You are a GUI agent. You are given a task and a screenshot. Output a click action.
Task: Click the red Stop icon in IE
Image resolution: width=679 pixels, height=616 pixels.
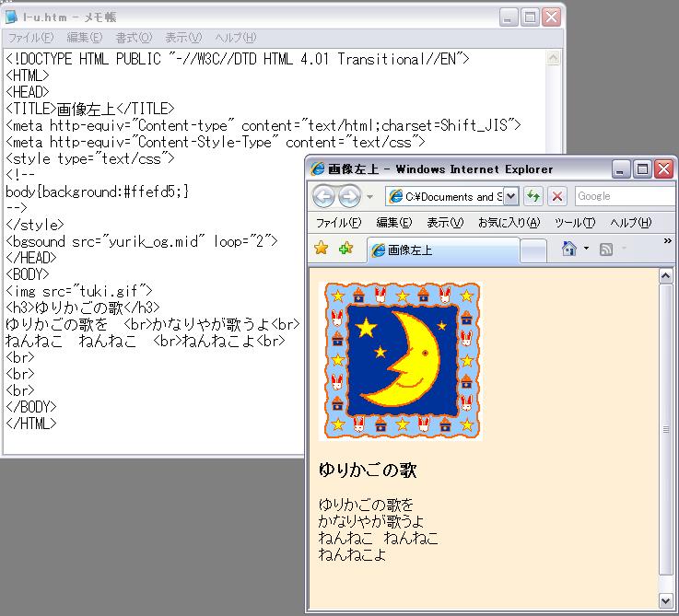[x=557, y=196]
